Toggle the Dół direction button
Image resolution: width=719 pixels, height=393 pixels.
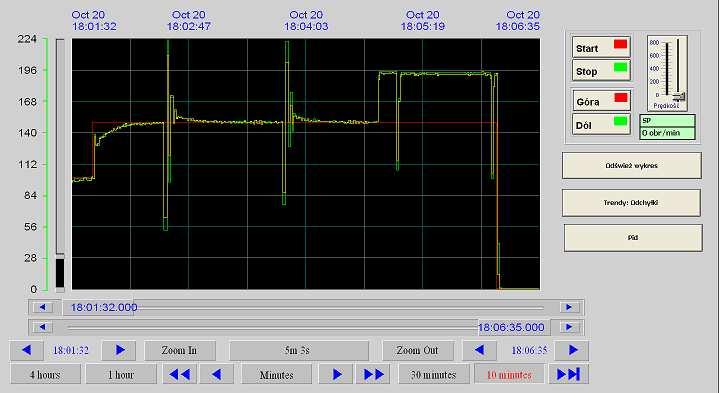click(x=601, y=124)
